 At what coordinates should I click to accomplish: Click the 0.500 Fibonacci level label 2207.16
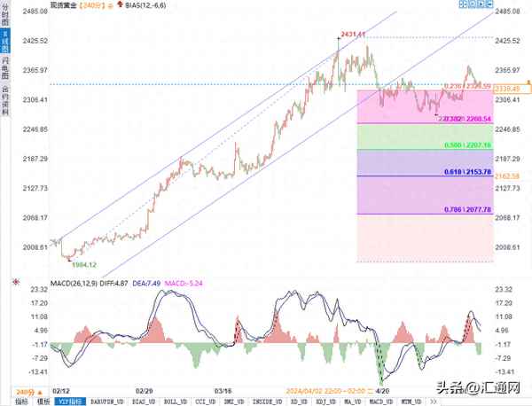point(467,145)
